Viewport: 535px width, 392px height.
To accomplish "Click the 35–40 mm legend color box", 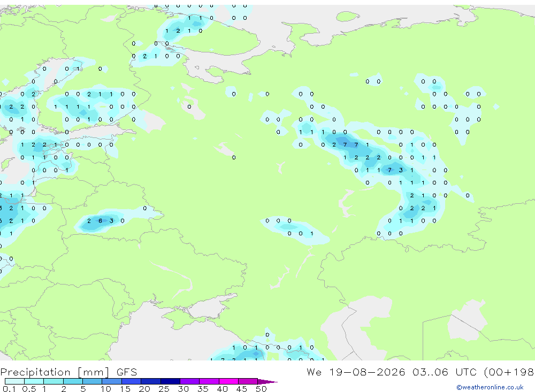I will (209, 381).
